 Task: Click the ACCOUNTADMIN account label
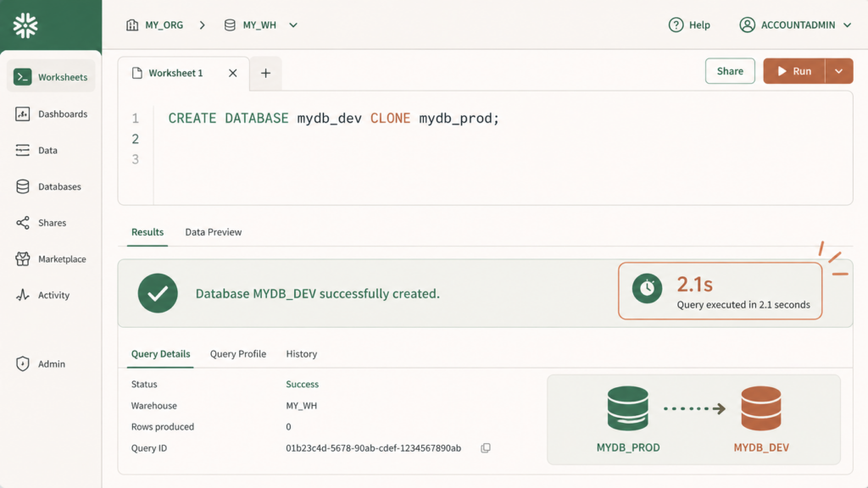pyautogui.click(x=798, y=25)
